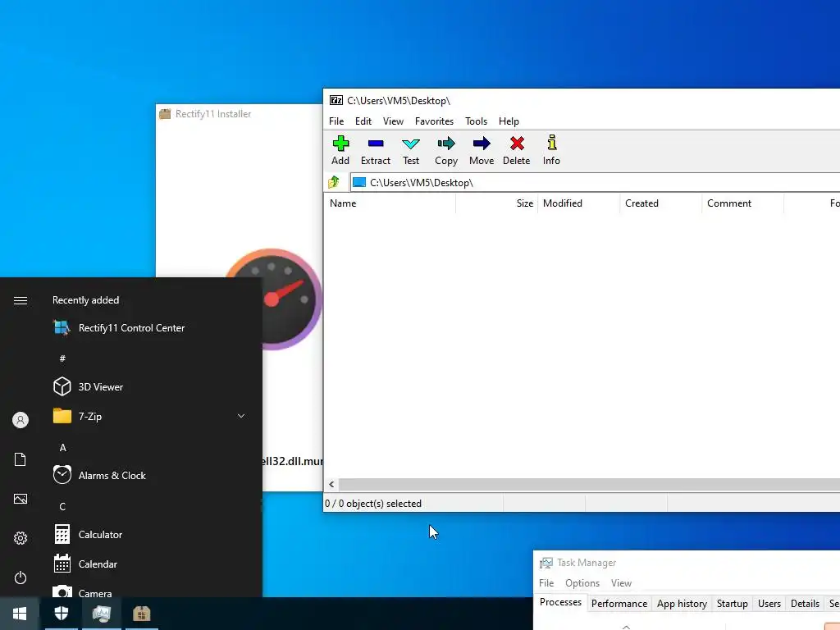The height and width of the screenshot is (630, 840).
Task: Click the Power button in Start
Action: (21, 578)
